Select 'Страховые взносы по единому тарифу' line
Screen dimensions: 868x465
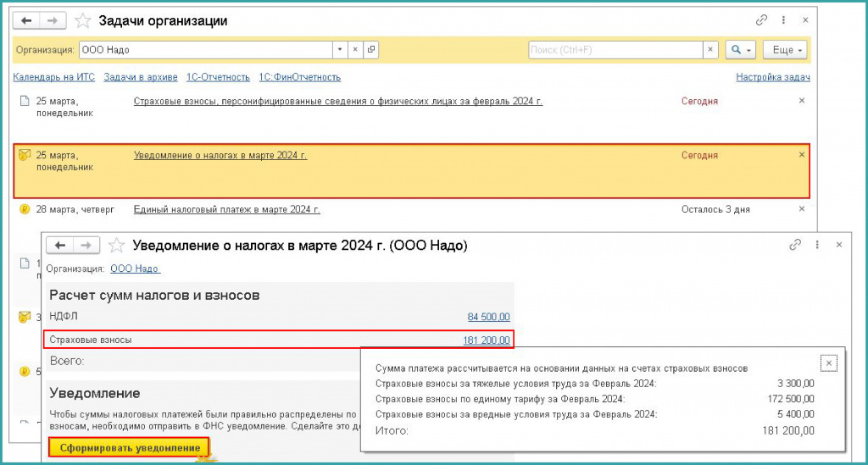pyautogui.click(x=500, y=399)
